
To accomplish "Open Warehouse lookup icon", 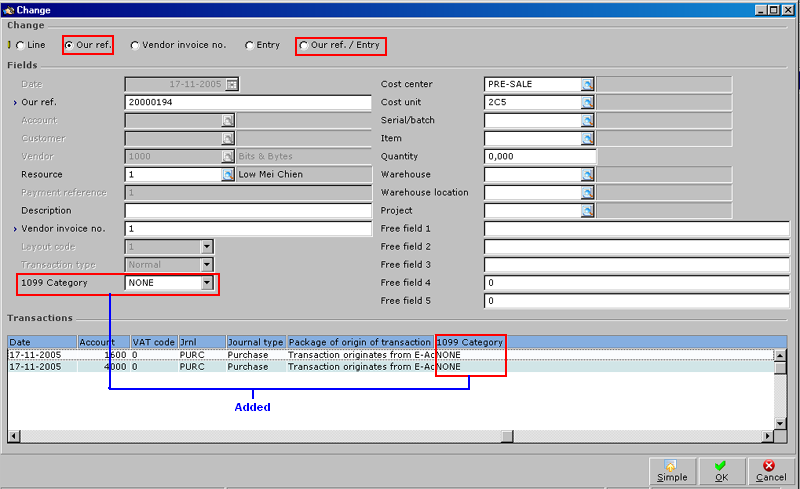I will (x=587, y=175).
